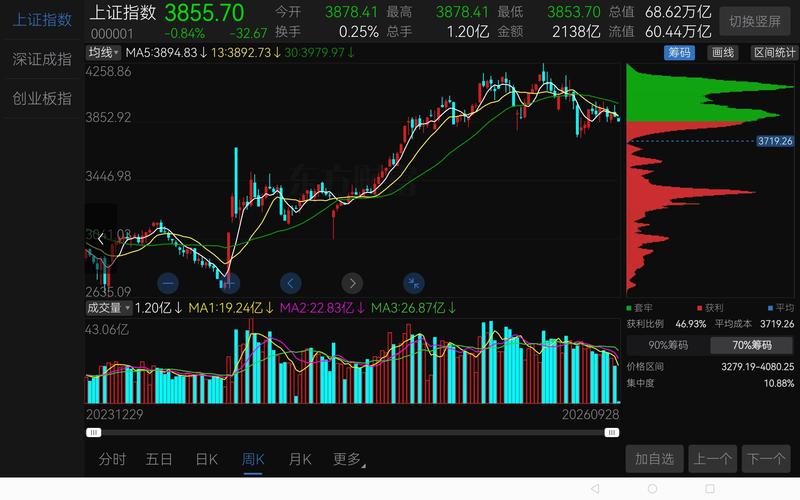Tap the 总值 68.62万亿 value

pyautogui.click(x=678, y=11)
